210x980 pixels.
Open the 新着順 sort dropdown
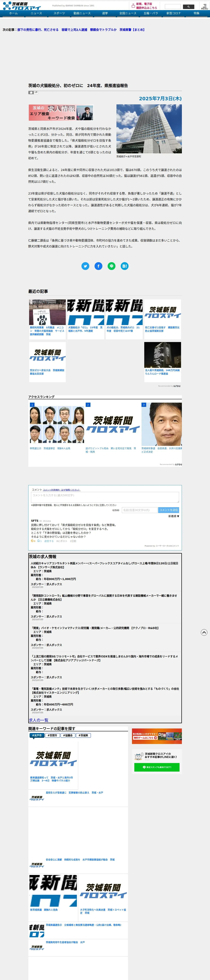(x=174, y=516)
